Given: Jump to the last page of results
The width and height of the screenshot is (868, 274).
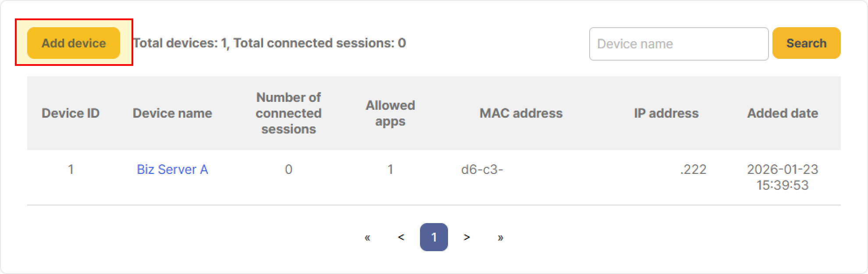Looking at the screenshot, I should pos(500,238).
